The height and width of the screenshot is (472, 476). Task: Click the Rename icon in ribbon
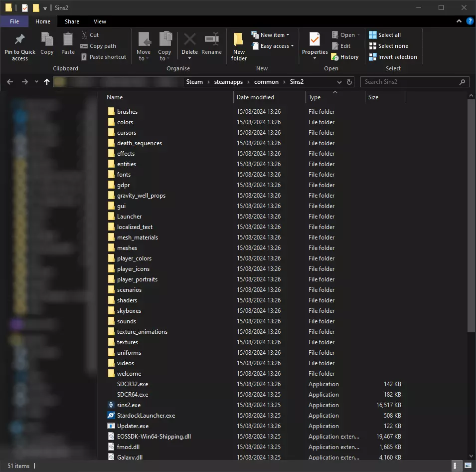click(211, 40)
